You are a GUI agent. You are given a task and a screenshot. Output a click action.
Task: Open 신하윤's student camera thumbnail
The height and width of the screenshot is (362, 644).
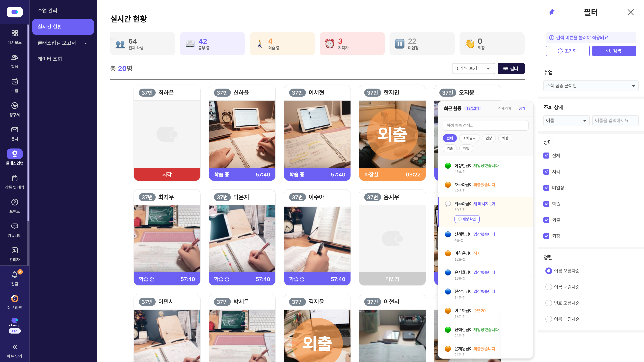tap(242, 134)
